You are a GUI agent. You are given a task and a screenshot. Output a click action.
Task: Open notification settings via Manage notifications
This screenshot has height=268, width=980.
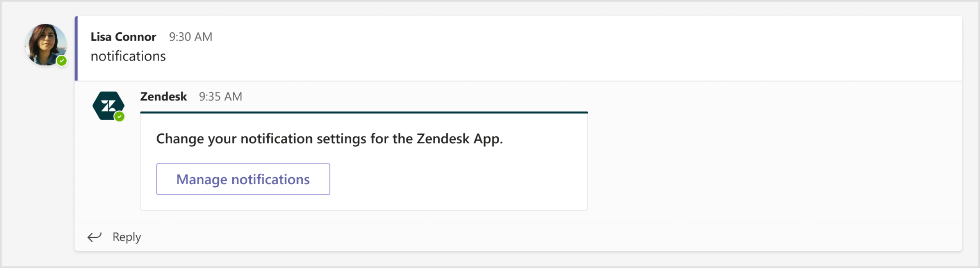click(243, 179)
